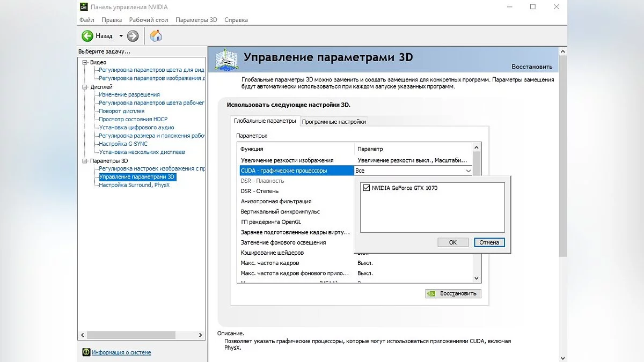Open the Back button history dropdown arrow

(121, 36)
